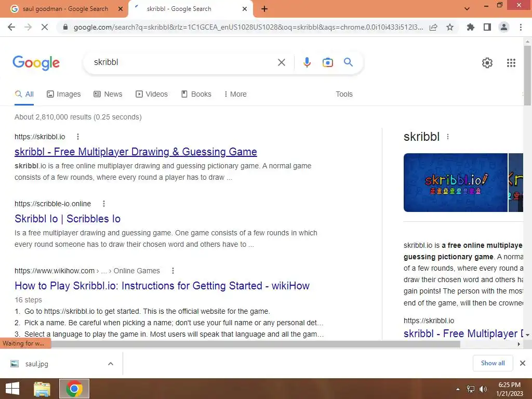Click Chrome icon in taskbar
Screen dimensions: 532x399
click(x=74, y=389)
